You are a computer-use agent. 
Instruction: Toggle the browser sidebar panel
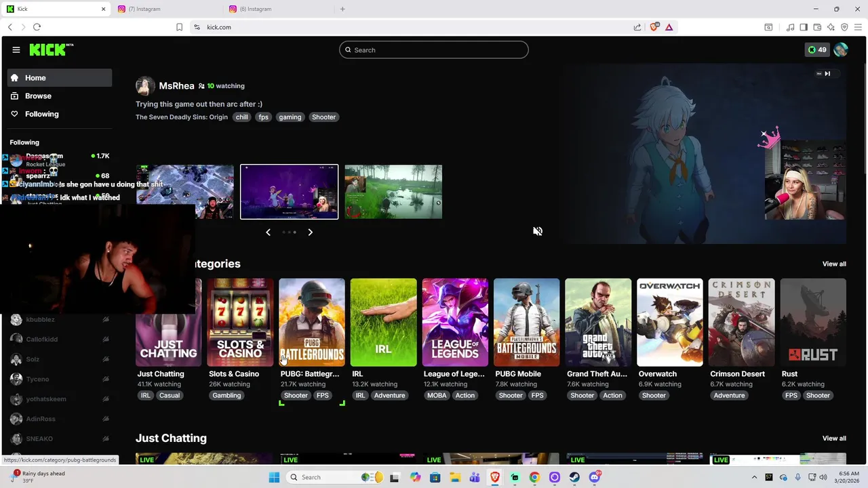coord(804,27)
